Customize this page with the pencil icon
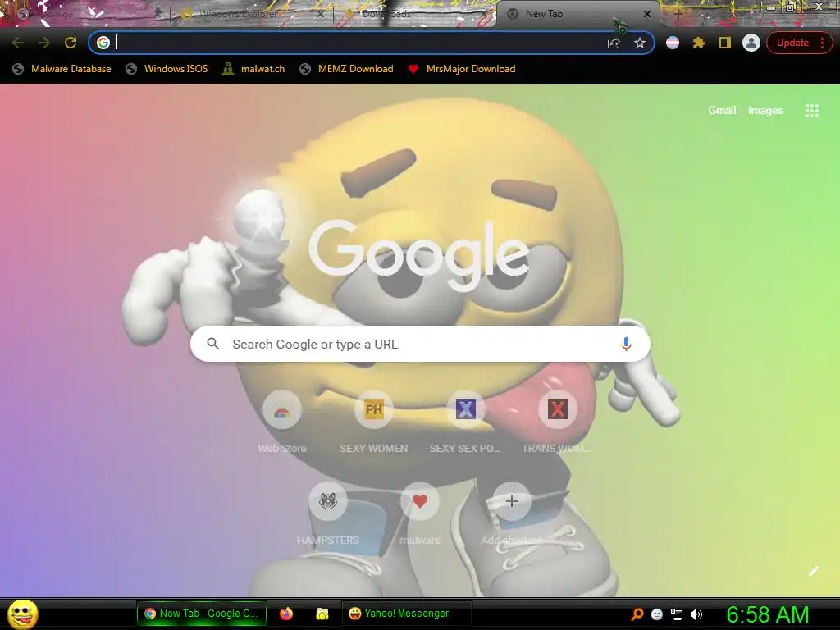The height and width of the screenshot is (630, 840). (813, 571)
